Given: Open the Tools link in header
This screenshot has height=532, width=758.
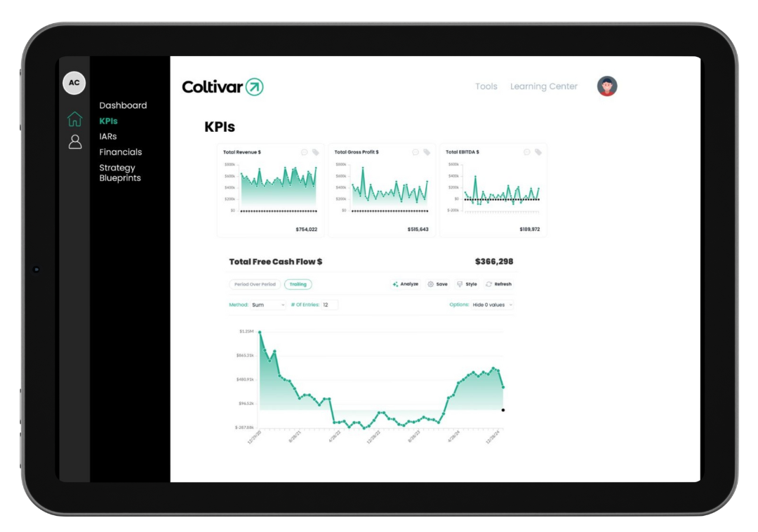Looking at the screenshot, I should 486,86.
